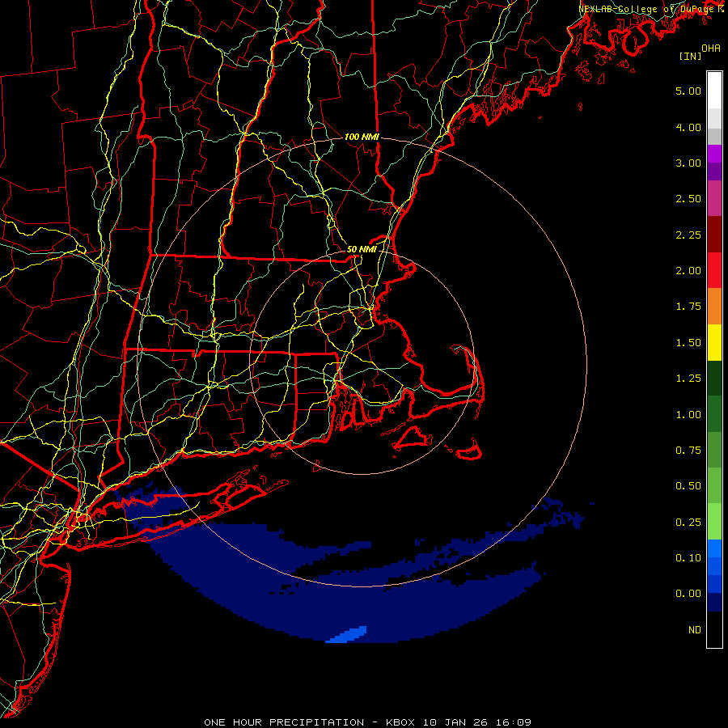Click the light green swatch beside 0.50

[x=714, y=485]
